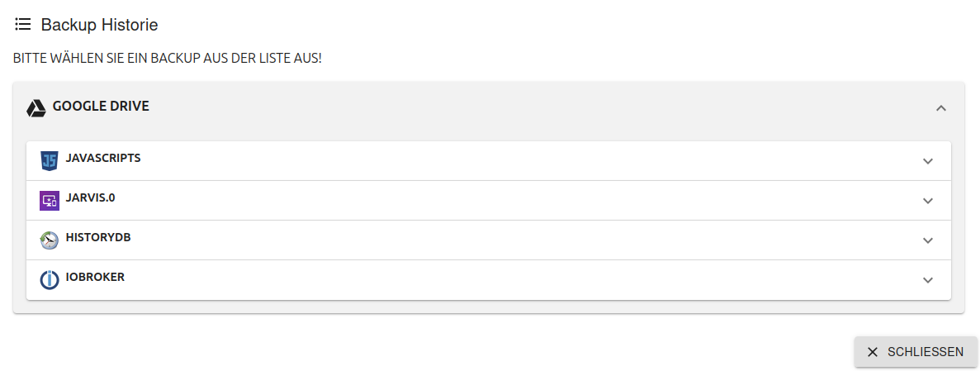Click the 'Bitte wählen Sie ein Backup' instruction text
Viewport: 980px width, 371px height.
coord(168,59)
